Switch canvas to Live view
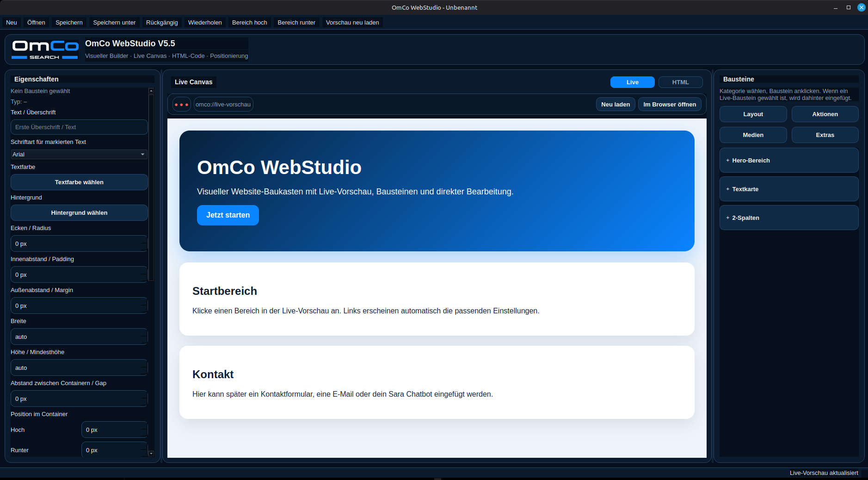The height and width of the screenshot is (480, 868). (633, 82)
